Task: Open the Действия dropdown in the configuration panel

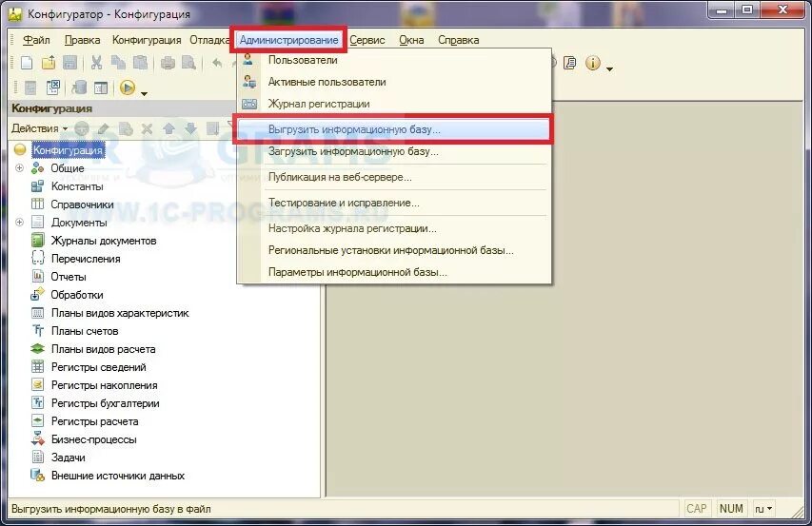Action: (x=40, y=128)
